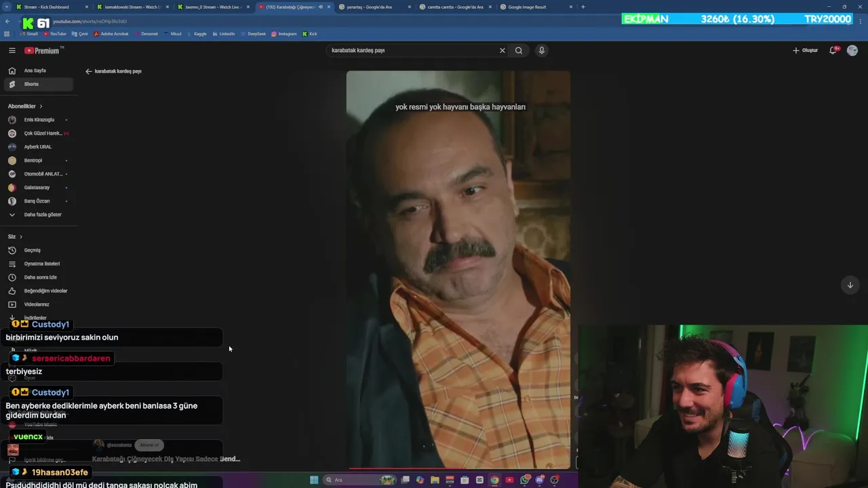Open Kaggle bookmark
Viewport: 868px width, 488px height.
pos(196,34)
